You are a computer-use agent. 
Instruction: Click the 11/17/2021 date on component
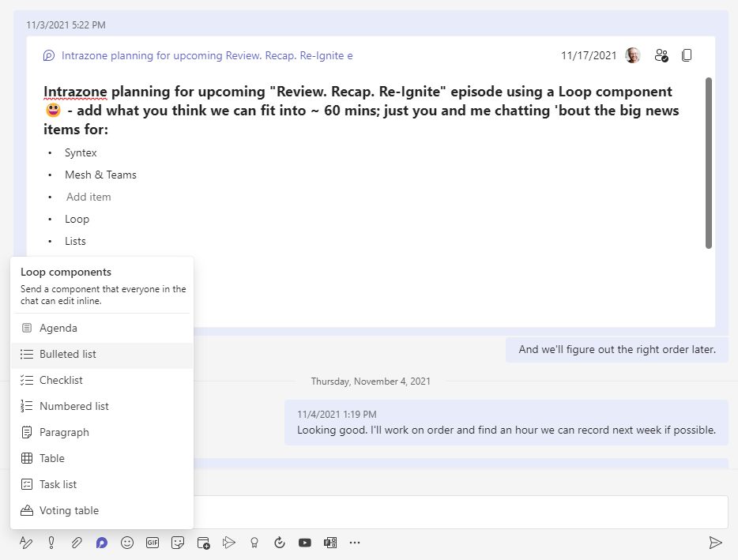pyautogui.click(x=589, y=55)
